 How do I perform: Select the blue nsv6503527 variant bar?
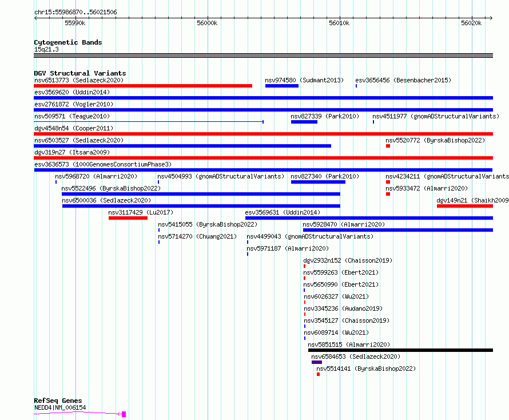[182, 146]
